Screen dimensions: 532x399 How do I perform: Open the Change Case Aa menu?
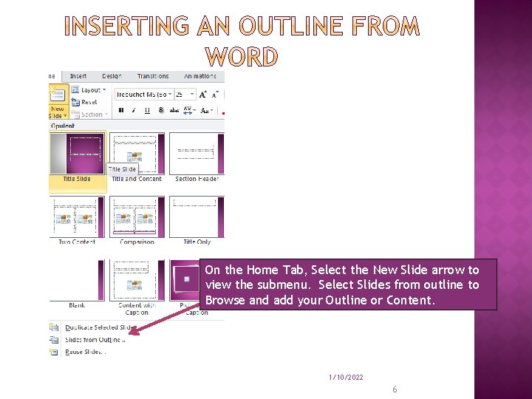click(206, 110)
